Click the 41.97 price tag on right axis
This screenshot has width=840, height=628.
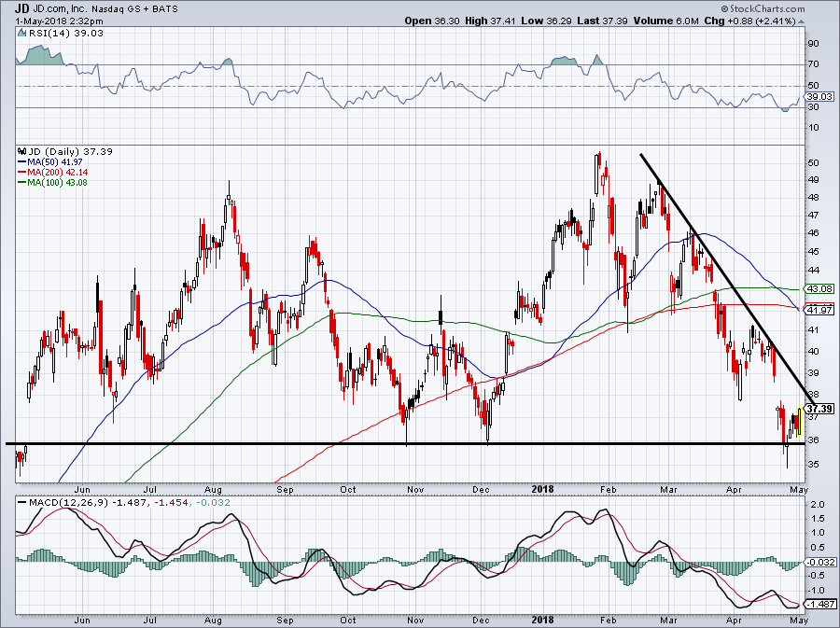pos(819,310)
